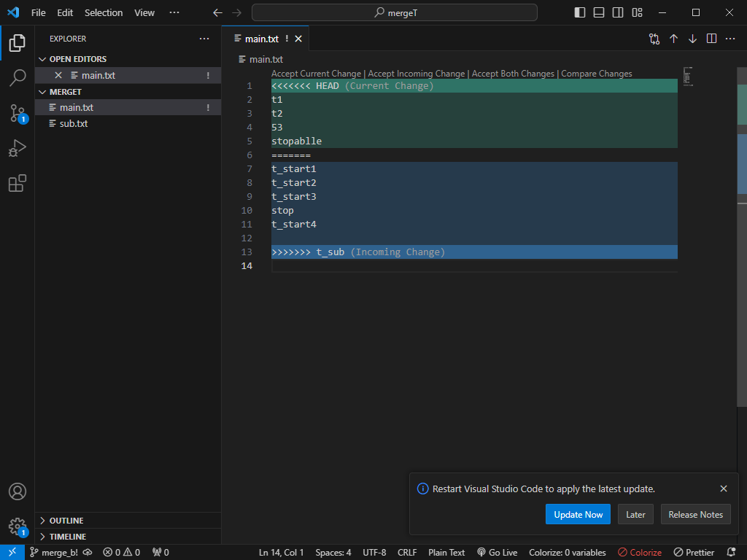Change indentation via Spaces: 4

(x=333, y=553)
